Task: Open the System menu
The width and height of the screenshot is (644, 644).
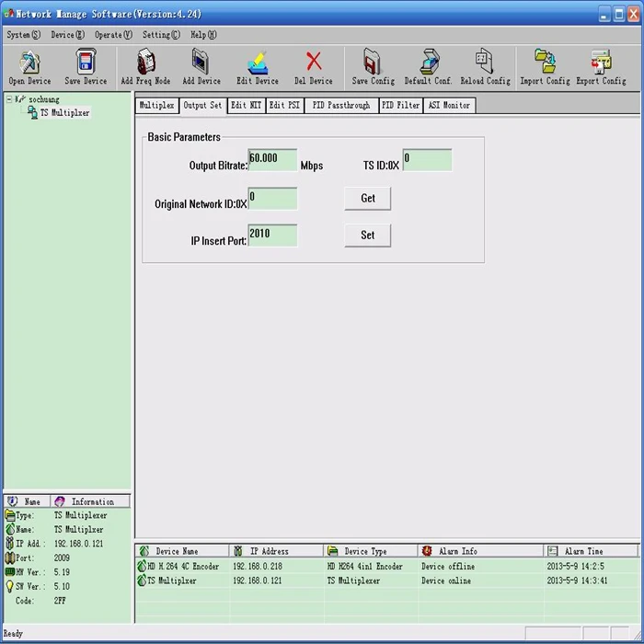Action: [23, 35]
